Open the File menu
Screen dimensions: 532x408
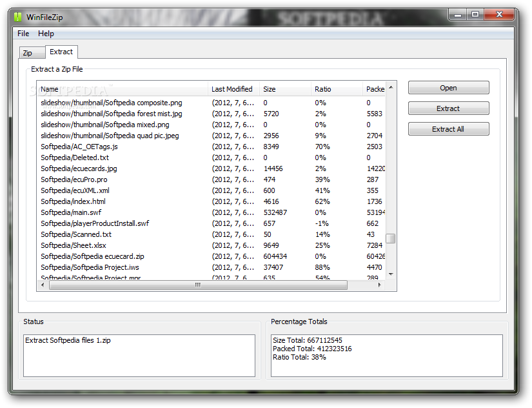click(x=23, y=34)
